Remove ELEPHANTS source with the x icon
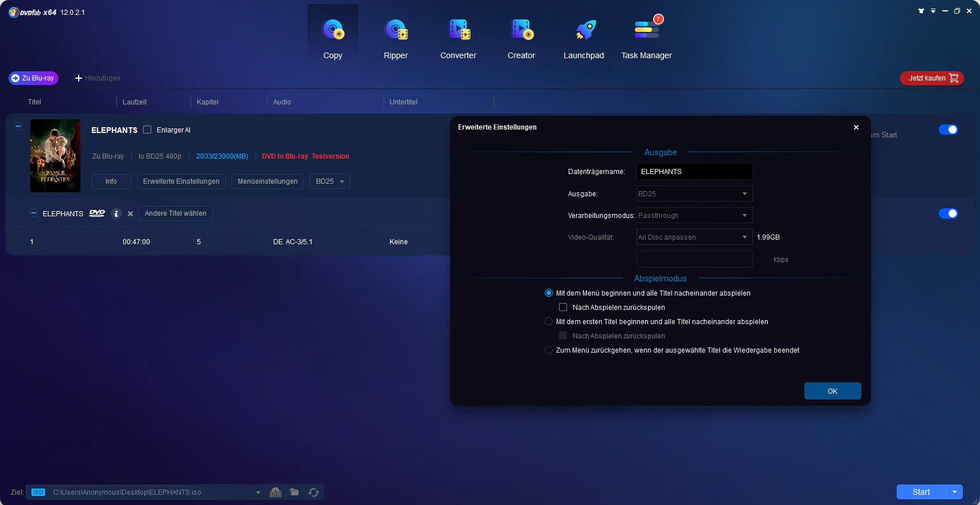980x505 pixels. coord(131,214)
